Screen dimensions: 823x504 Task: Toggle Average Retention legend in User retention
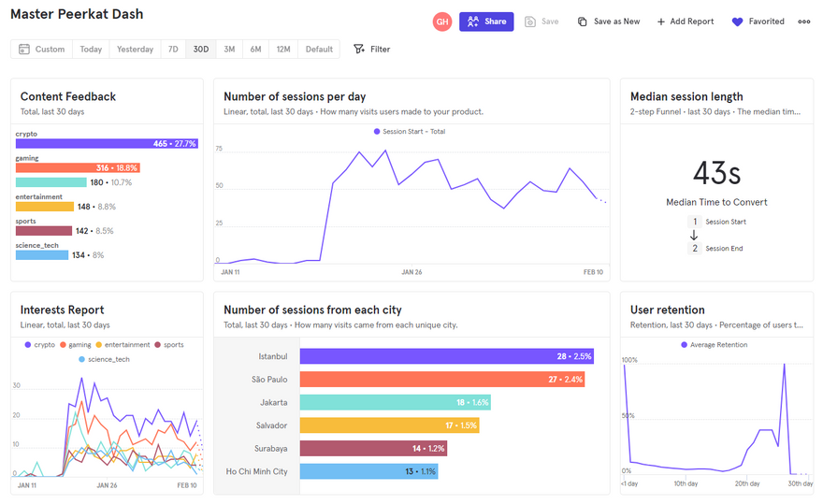click(717, 345)
